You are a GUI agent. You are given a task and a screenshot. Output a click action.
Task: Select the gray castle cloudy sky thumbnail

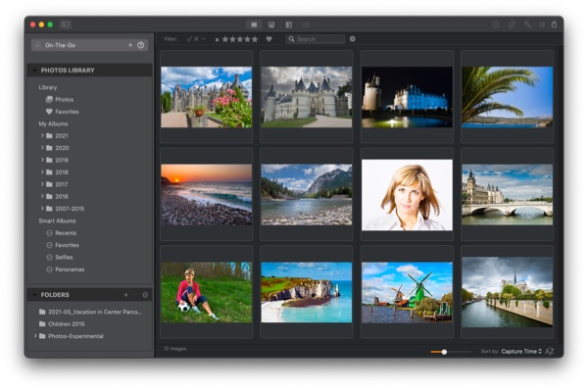pyautogui.click(x=307, y=97)
